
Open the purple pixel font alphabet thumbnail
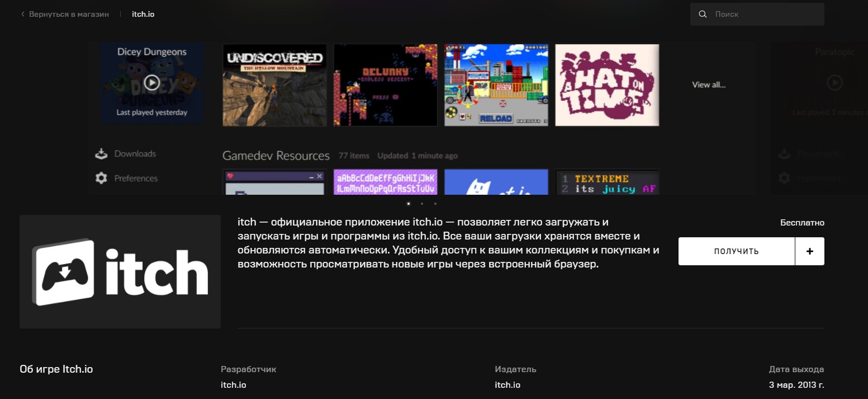click(x=386, y=182)
